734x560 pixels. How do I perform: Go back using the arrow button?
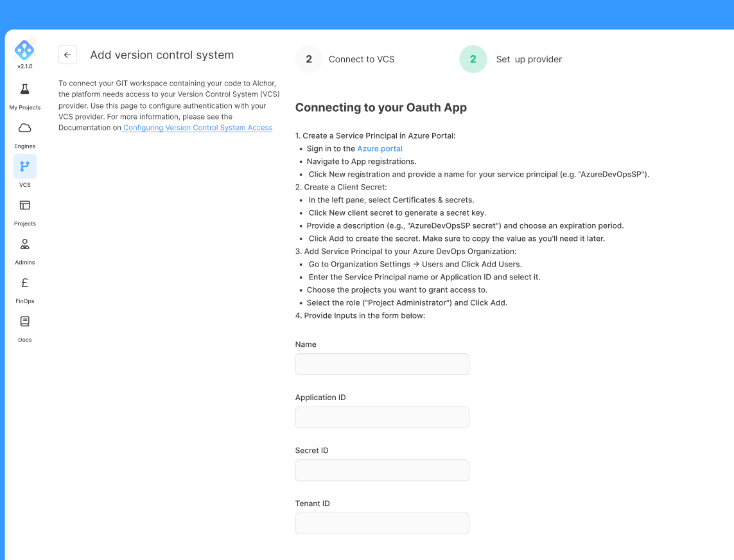67,55
